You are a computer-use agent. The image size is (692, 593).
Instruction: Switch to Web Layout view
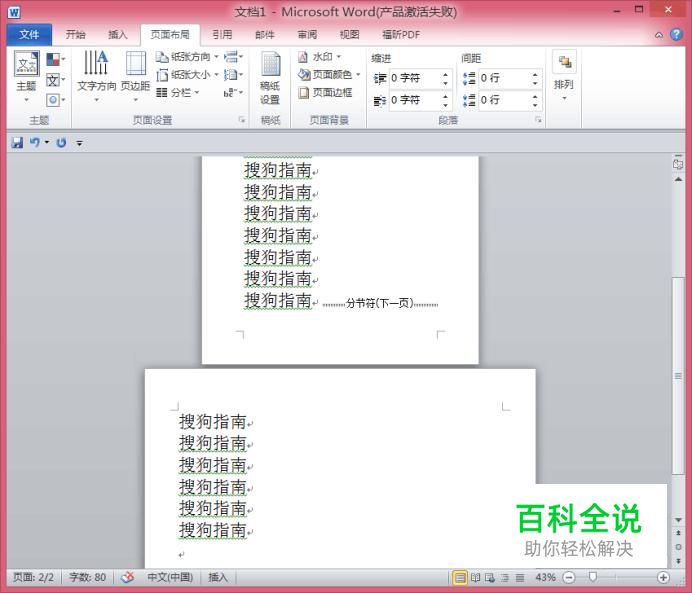(x=490, y=577)
